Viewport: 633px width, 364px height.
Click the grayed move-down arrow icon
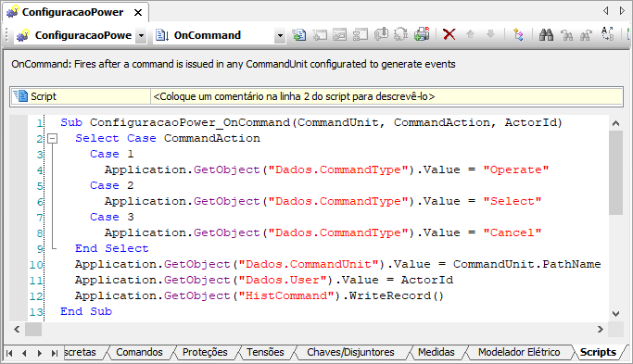point(490,34)
